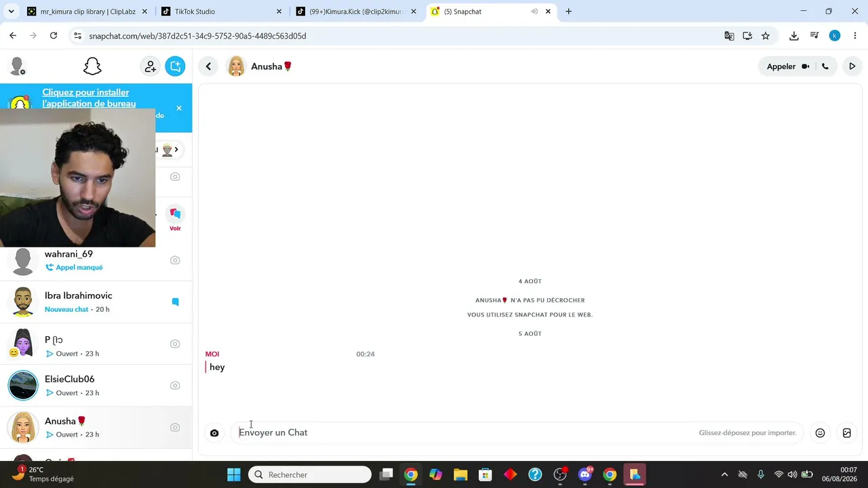Open Microsoft Store from the taskbar
The width and height of the screenshot is (868, 488).
[485, 474]
